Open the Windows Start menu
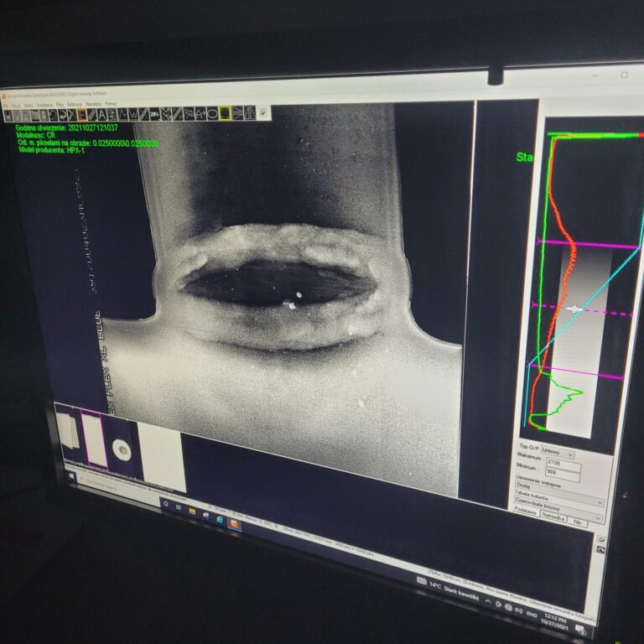 [x=73, y=475]
